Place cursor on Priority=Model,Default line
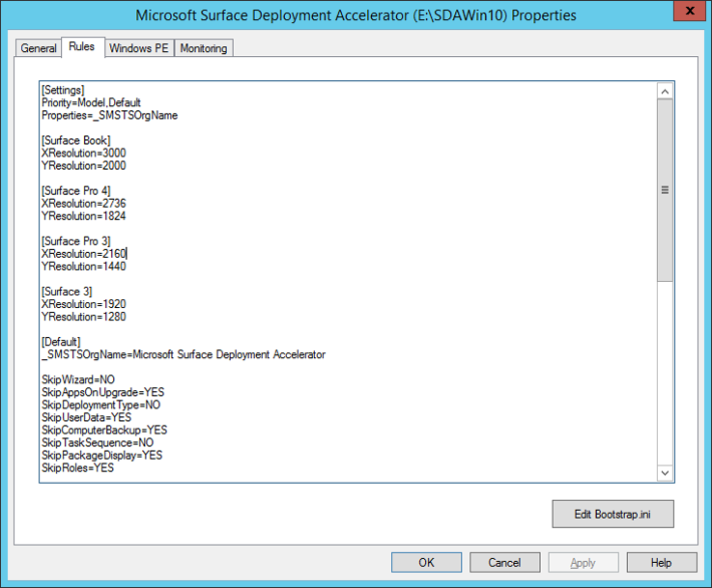The width and height of the screenshot is (712, 588). 91,102
